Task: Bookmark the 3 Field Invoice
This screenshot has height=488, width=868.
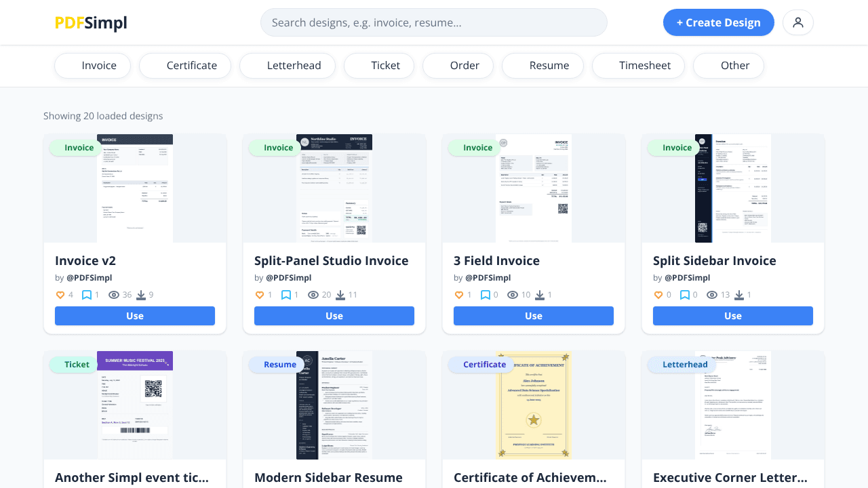Action: [486, 295]
